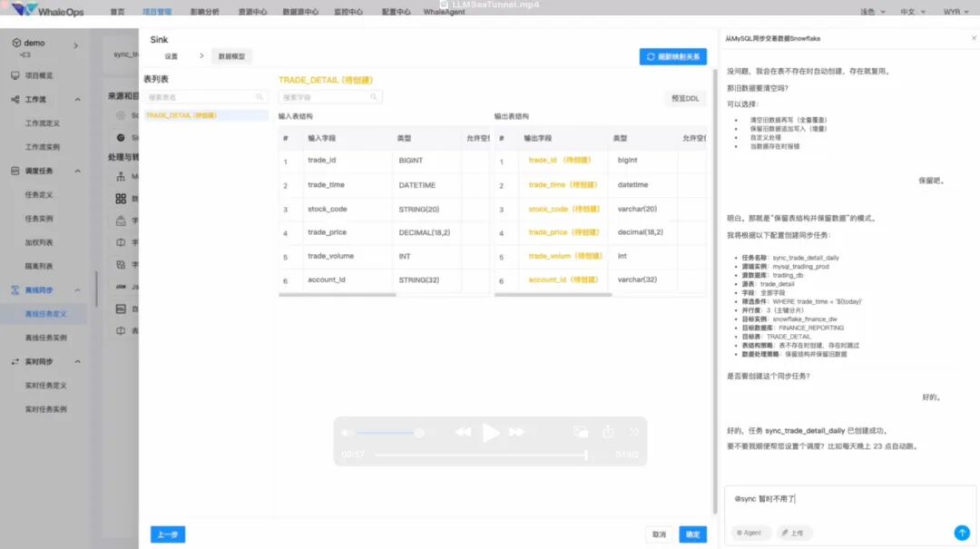Click the blue refresh mapping button
This screenshot has width=980, height=549.
click(x=673, y=57)
